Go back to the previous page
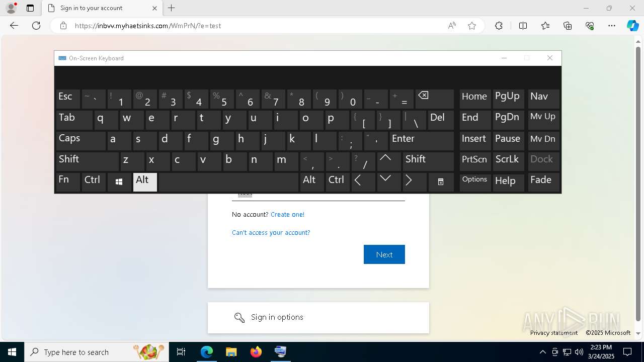This screenshot has height=362, width=644. coord(14,26)
